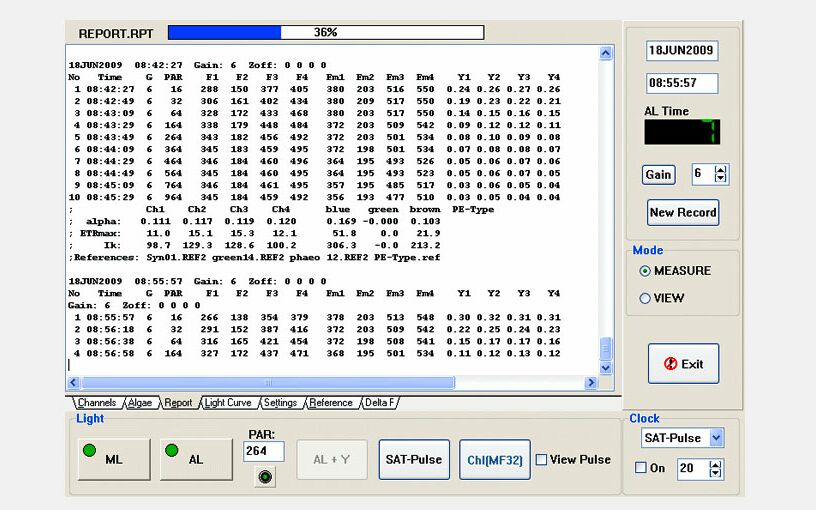Enable the View Pulse checkbox
The image size is (816, 510).
541,460
